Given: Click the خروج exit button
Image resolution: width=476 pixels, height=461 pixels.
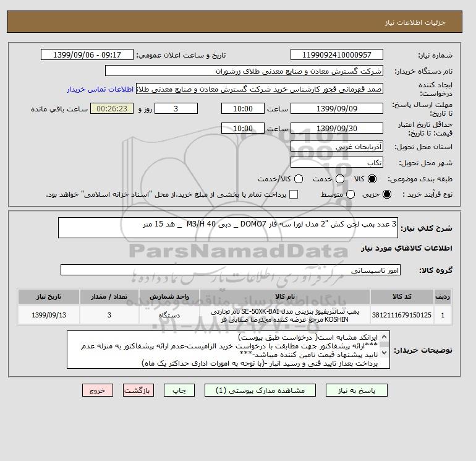Looking at the screenshot, I should (x=98, y=390).
